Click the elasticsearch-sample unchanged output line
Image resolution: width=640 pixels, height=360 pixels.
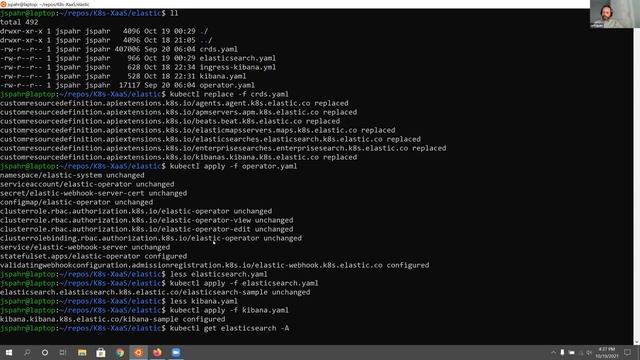coord(155,292)
